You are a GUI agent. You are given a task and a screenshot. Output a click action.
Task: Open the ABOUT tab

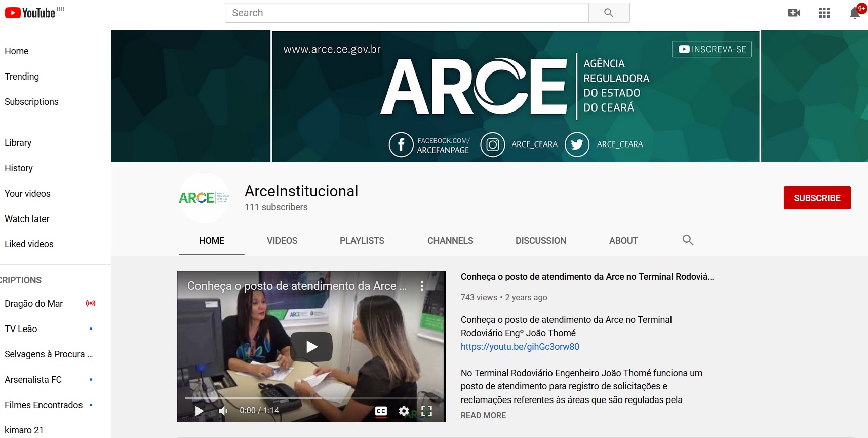click(623, 241)
